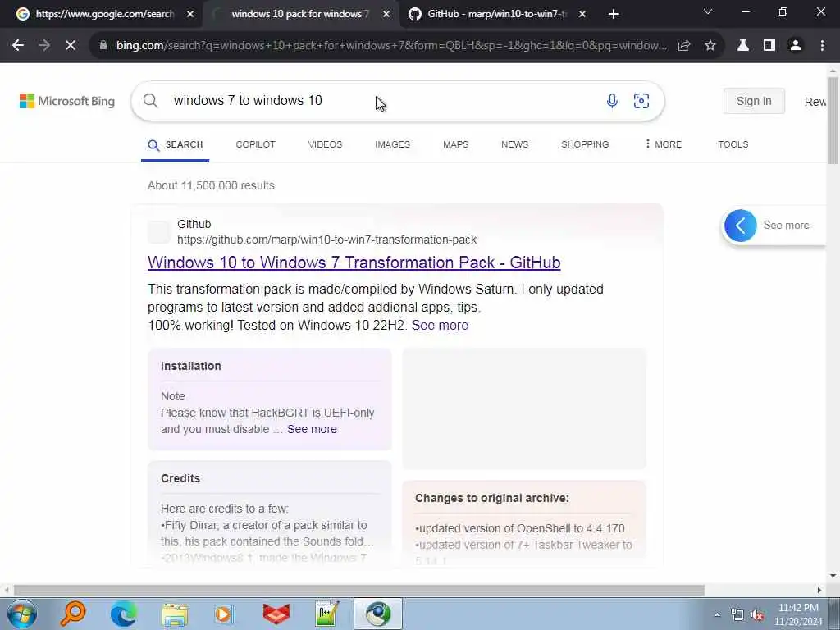
Task: Click Changes to original archive heading
Action: pos(492,498)
